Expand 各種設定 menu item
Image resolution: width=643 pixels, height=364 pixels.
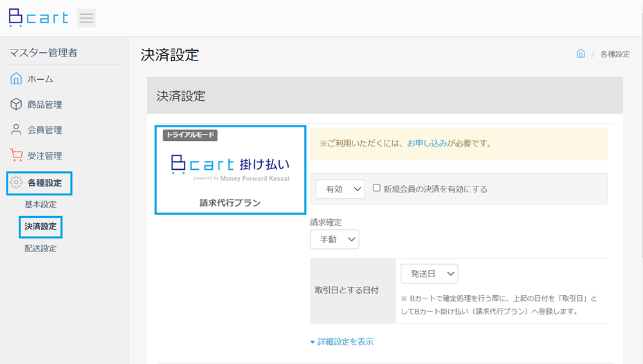(45, 183)
